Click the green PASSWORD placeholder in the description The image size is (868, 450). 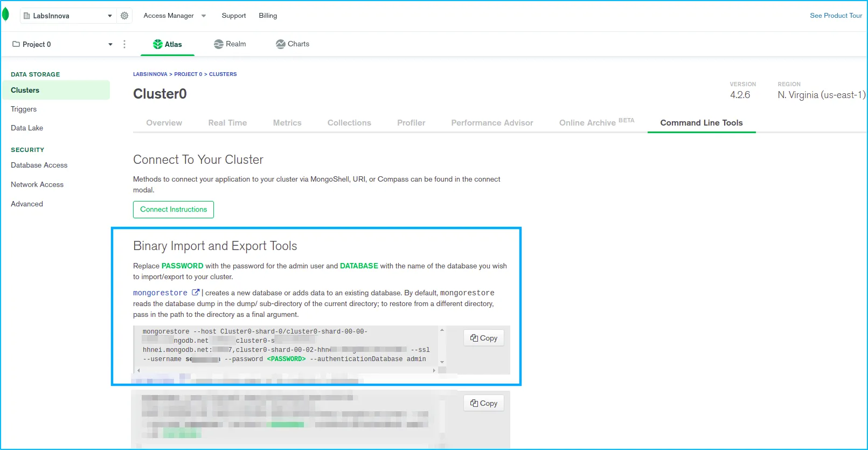click(183, 266)
